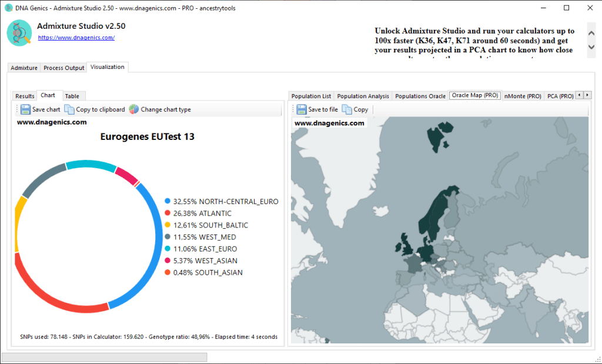602x364 pixels.
Task: Open the Results tab
Action: coord(25,96)
